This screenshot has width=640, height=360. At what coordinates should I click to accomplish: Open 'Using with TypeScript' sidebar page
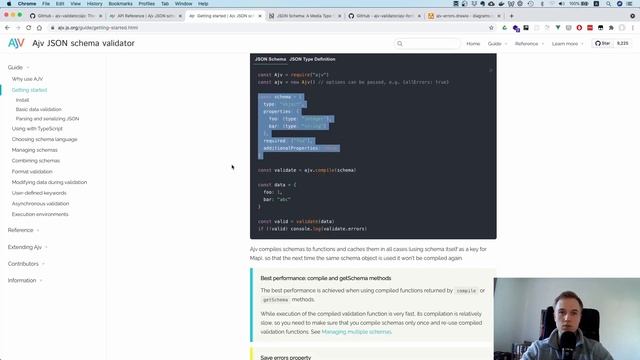pyautogui.click(x=37, y=129)
